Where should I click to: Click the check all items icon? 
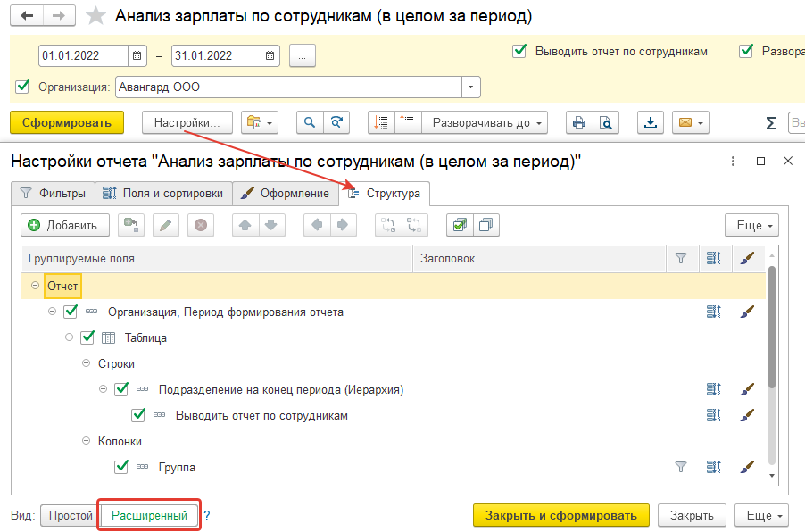pos(460,225)
